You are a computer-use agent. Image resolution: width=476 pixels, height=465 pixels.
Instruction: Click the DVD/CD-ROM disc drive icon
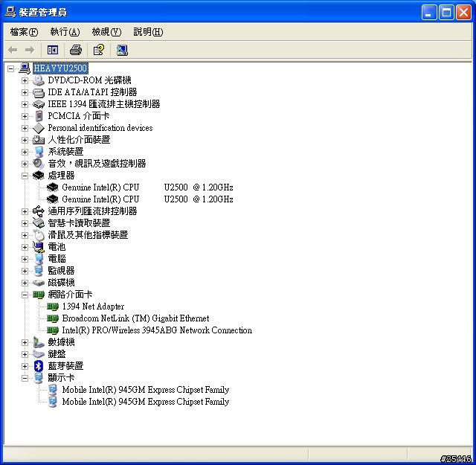pyautogui.click(x=39, y=80)
